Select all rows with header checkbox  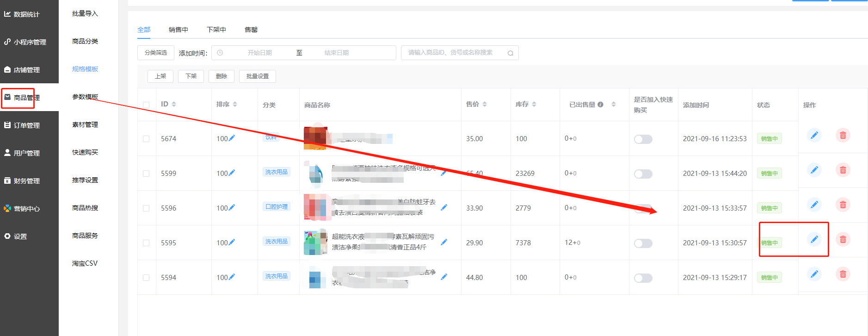(146, 105)
